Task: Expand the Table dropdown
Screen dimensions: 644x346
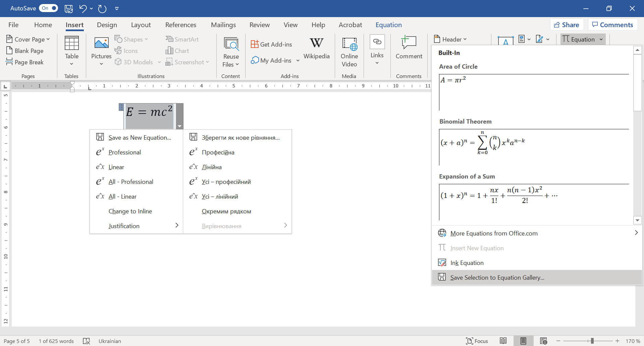Action: click(x=71, y=64)
